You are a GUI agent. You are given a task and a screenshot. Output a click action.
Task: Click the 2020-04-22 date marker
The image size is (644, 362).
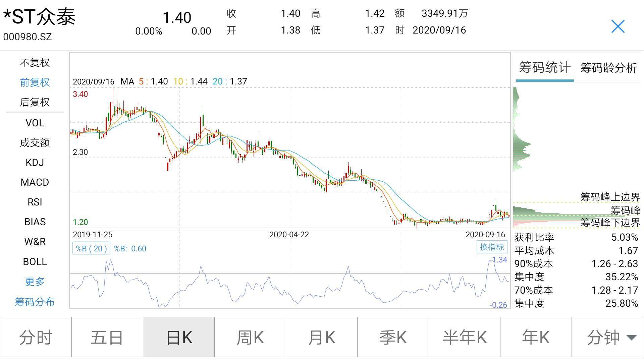point(289,235)
